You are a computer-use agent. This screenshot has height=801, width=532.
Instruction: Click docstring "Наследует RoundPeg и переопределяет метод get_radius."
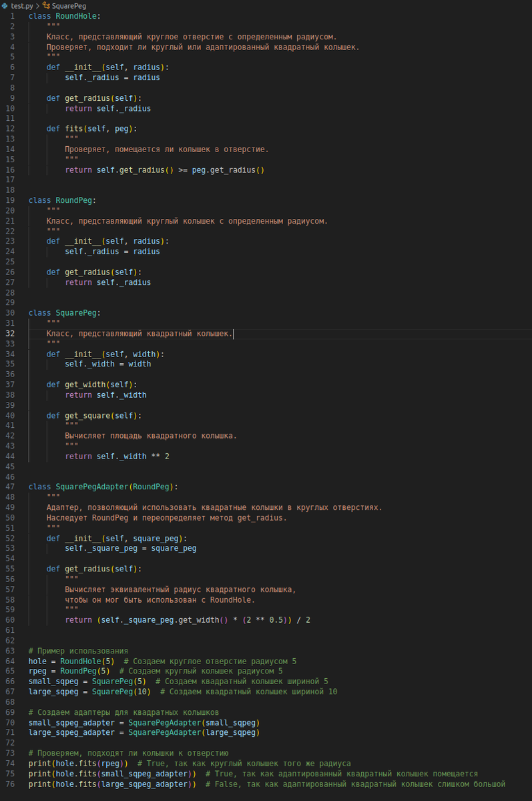[x=167, y=518]
